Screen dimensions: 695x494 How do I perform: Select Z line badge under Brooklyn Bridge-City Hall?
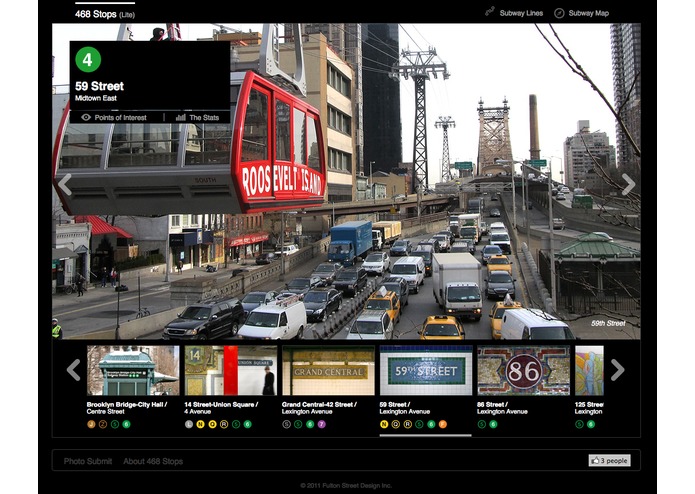(x=103, y=424)
